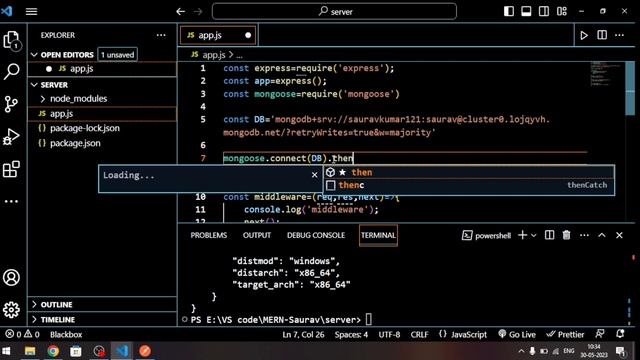Click the terminal prompt input
The image size is (640, 360).
pos(369,320)
